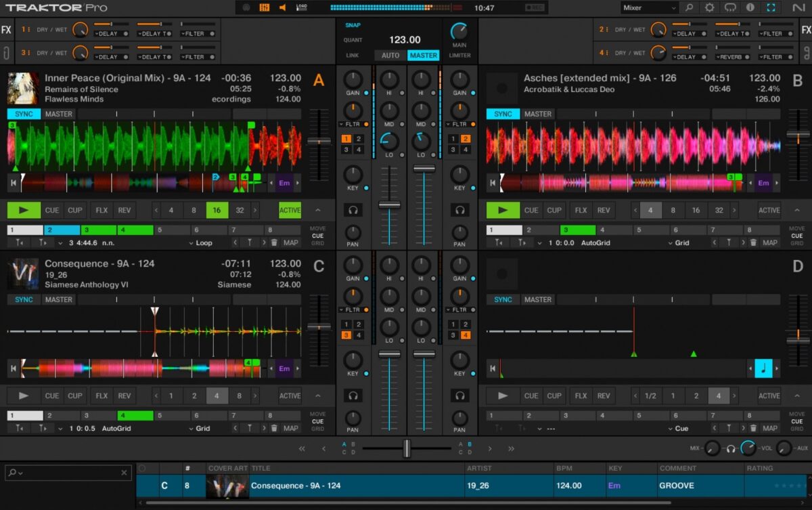This screenshot has width=812, height=510.
Task: Sort browser by BPM column header
Action: 580,468
